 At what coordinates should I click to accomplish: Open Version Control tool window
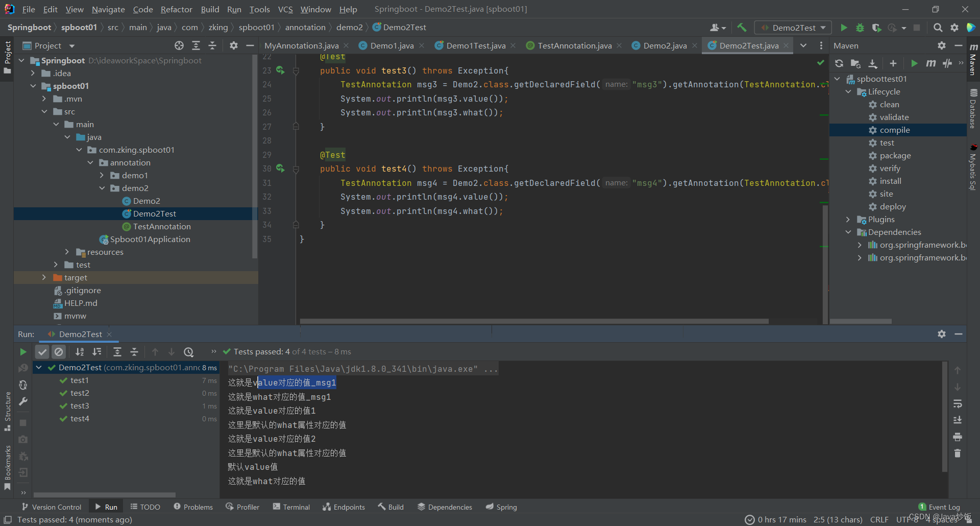52,507
